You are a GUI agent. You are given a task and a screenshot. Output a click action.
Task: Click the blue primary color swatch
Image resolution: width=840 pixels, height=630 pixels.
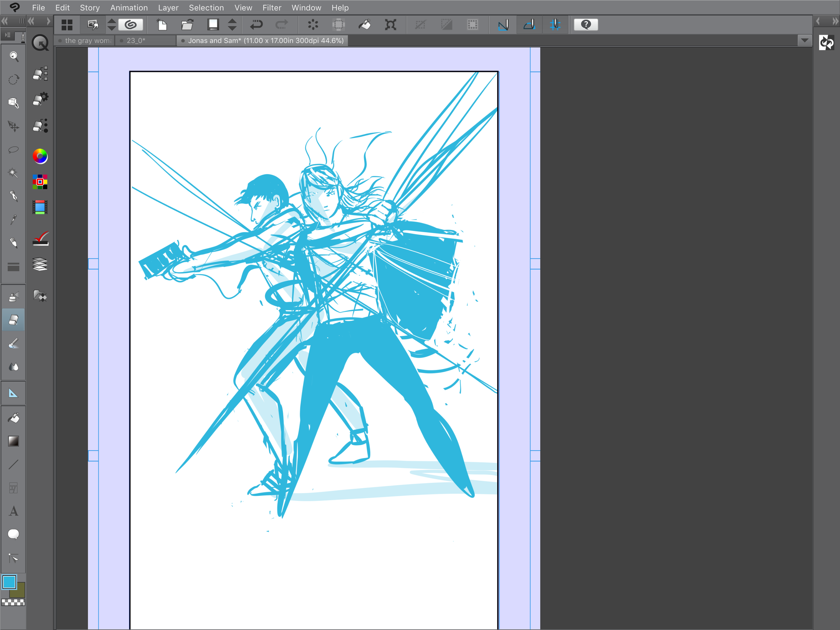tap(9, 582)
